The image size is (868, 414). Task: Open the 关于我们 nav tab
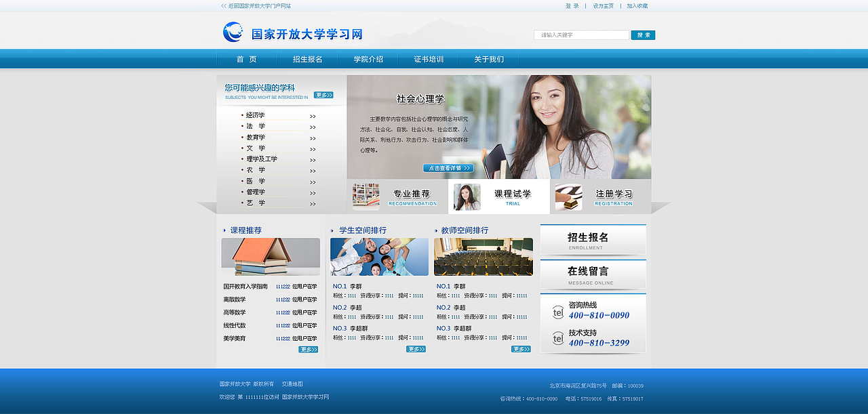tap(489, 59)
